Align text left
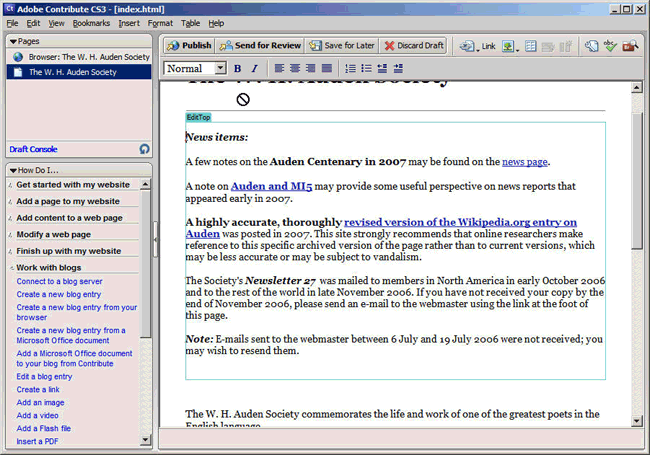650x455 pixels. [279, 68]
